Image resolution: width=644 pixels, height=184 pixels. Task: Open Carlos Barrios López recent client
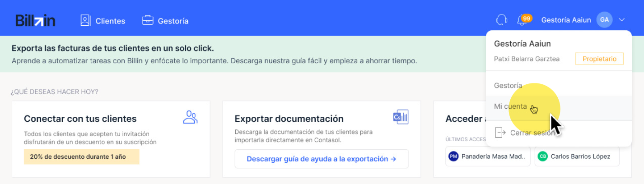577,156
